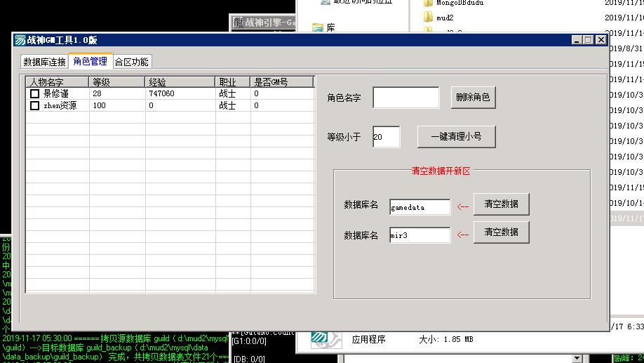Image resolution: width=644 pixels, height=363 pixels.
Task: Maximize the 战神GM工具 window
Action: [589, 40]
